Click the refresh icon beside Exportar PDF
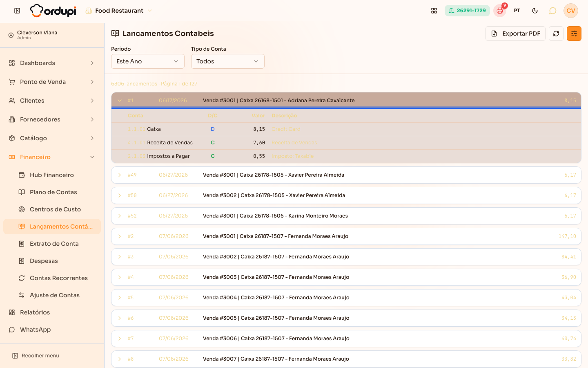The image size is (588, 368). click(556, 34)
